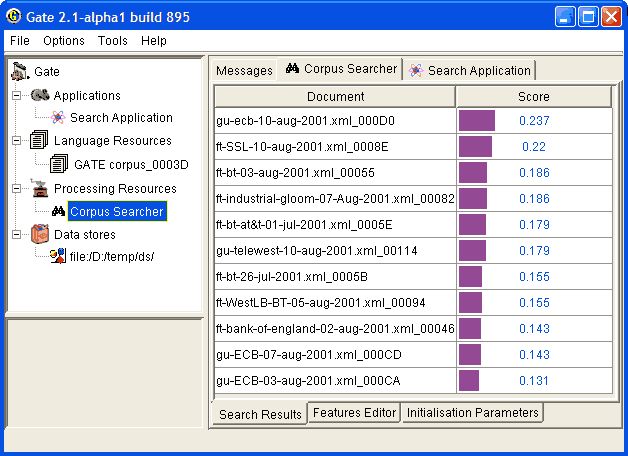Viewport: 628px width, 456px height.
Task: Sort results by Score column header
Action: 533,97
